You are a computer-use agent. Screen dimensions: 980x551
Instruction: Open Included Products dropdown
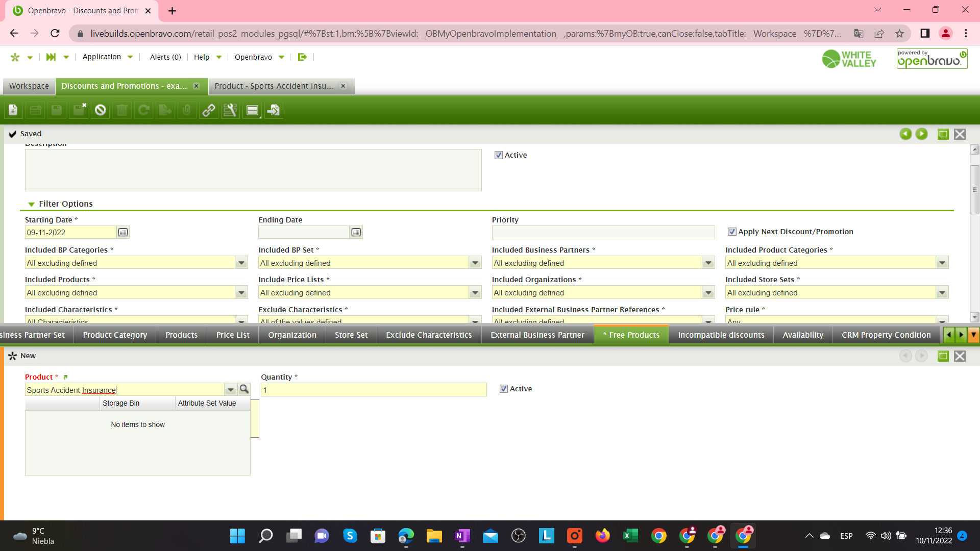click(241, 293)
